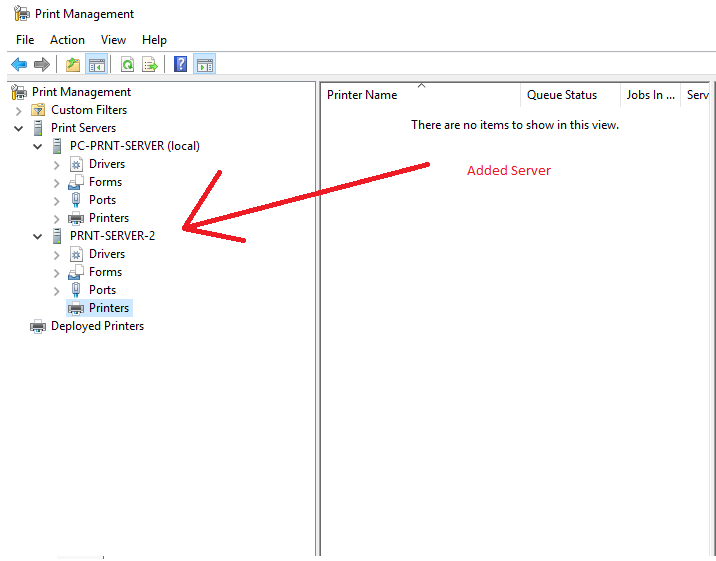Select Ports label under PRNT-SERVER-2

(x=102, y=290)
